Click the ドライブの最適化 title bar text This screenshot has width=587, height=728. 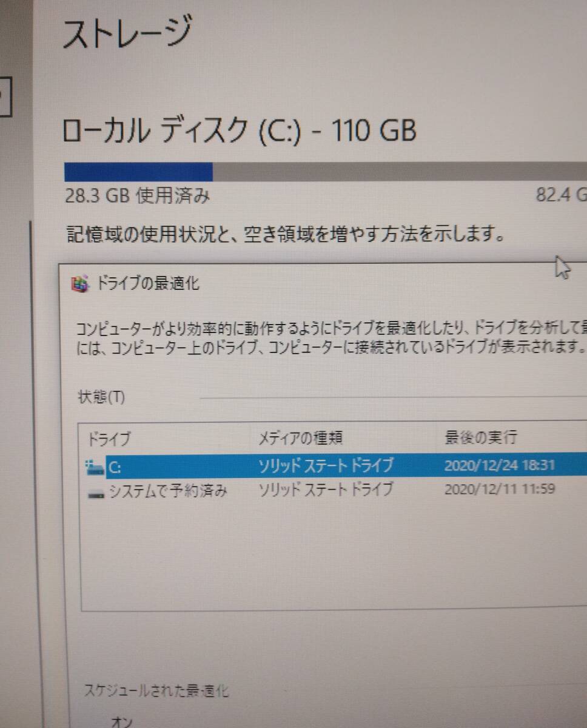pos(149,283)
